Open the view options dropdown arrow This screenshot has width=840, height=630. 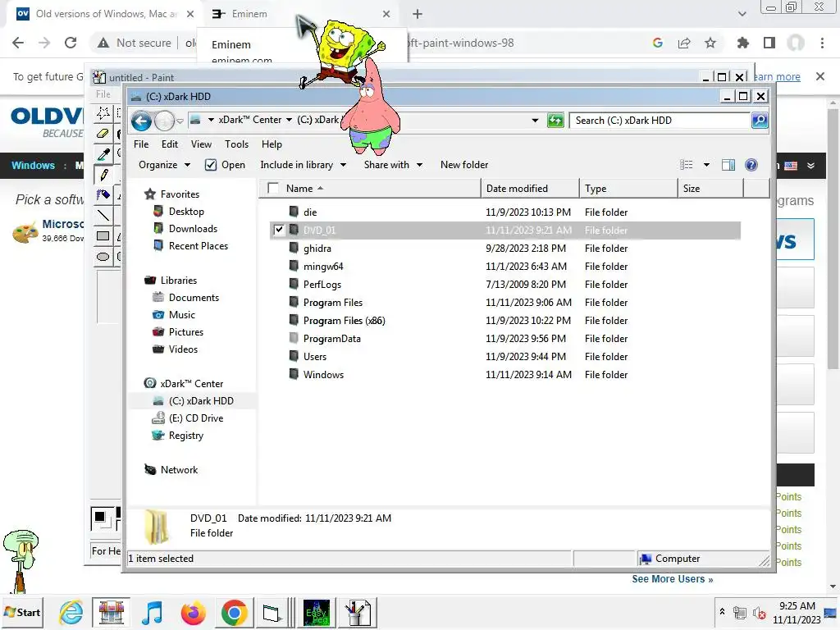tap(706, 165)
